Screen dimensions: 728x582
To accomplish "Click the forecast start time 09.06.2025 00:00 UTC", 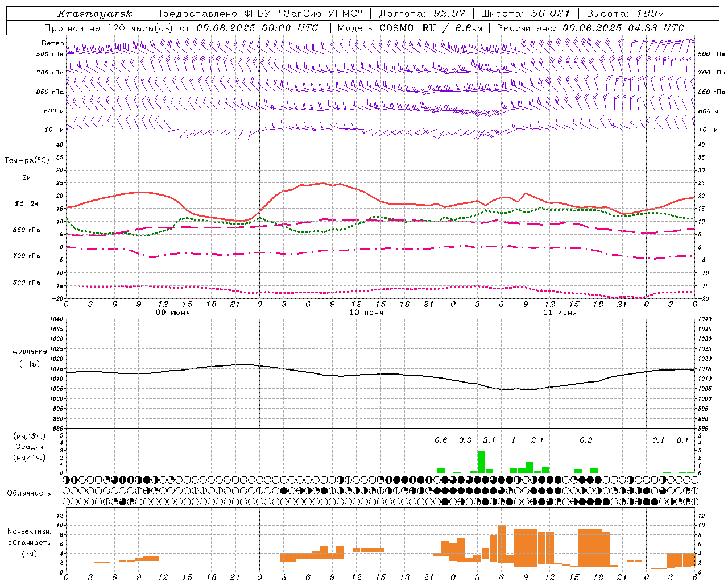I will point(257,28).
